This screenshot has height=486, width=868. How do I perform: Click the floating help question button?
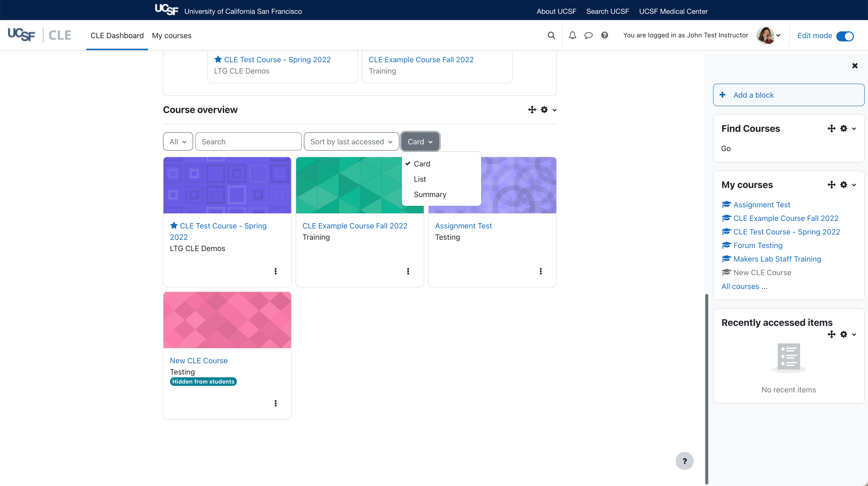click(684, 461)
